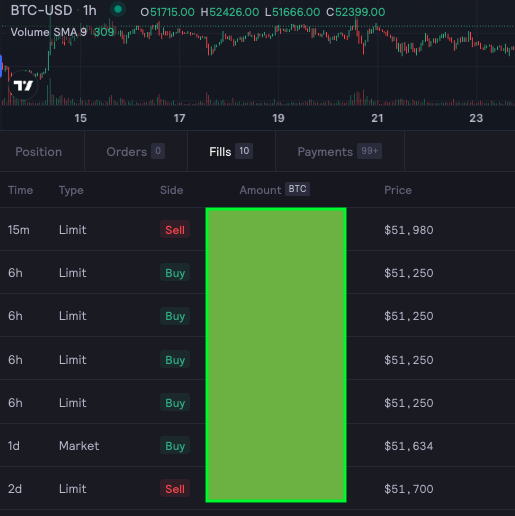Click the $51,634 price cell
This screenshot has width=515, height=516.
click(x=409, y=446)
